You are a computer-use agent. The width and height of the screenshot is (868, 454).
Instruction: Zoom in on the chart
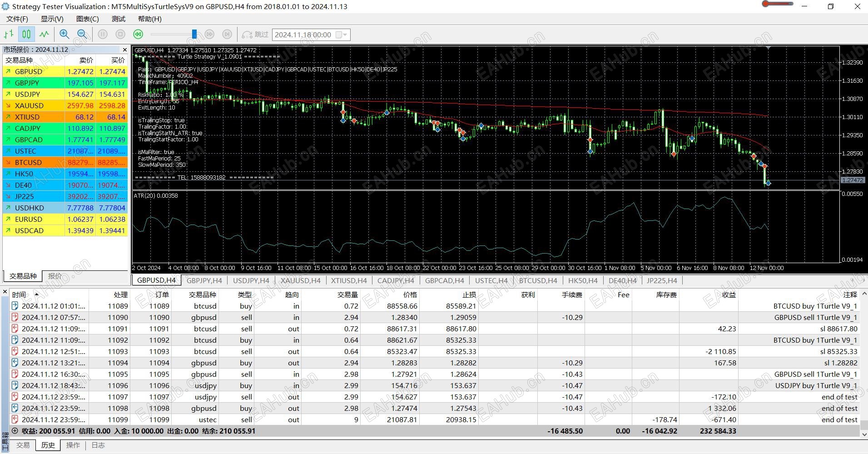coord(64,35)
